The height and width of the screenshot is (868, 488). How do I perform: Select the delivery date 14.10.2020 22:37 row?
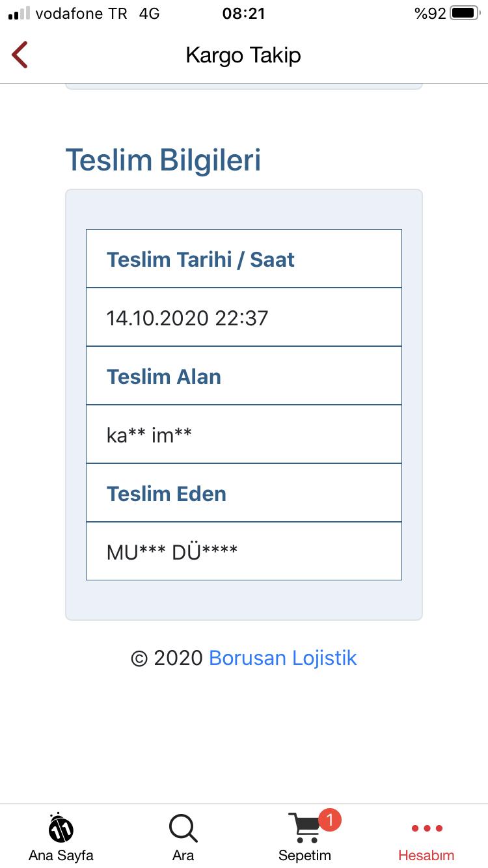click(x=244, y=318)
